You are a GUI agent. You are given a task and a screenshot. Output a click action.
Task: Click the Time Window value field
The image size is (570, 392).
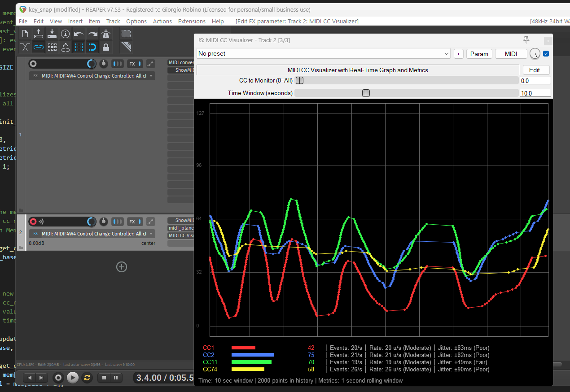click(x=535, y=93)
